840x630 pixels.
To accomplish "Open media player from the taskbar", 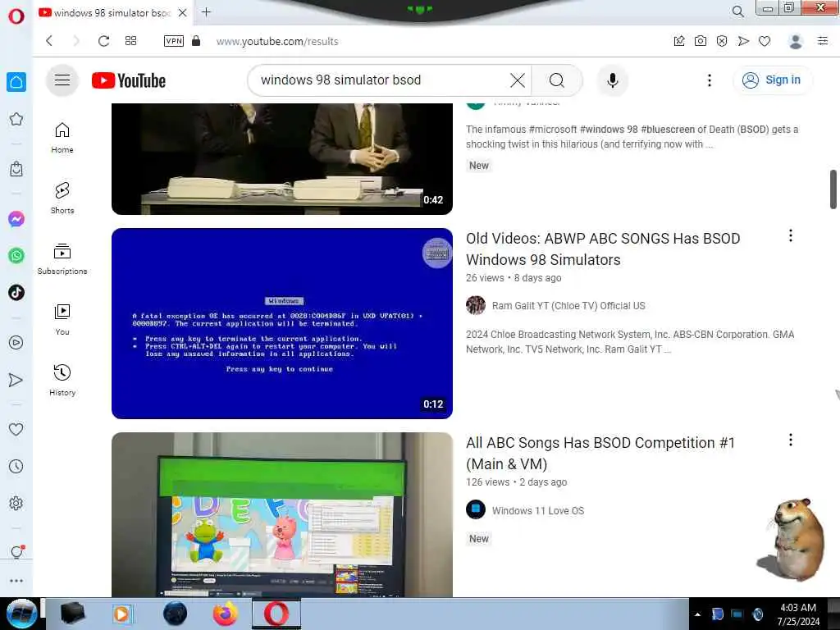I will 122,614.
